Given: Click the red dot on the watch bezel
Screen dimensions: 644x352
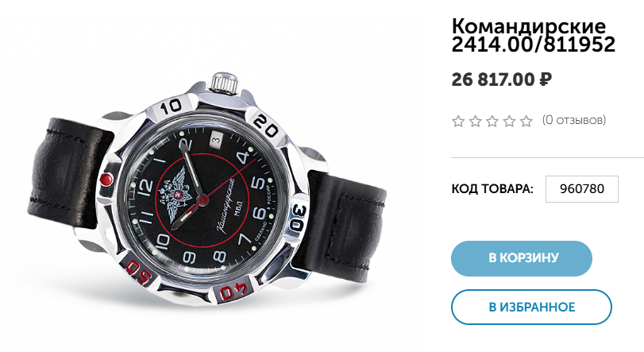Looking at the screenshot, I should [x=106, y=180].
